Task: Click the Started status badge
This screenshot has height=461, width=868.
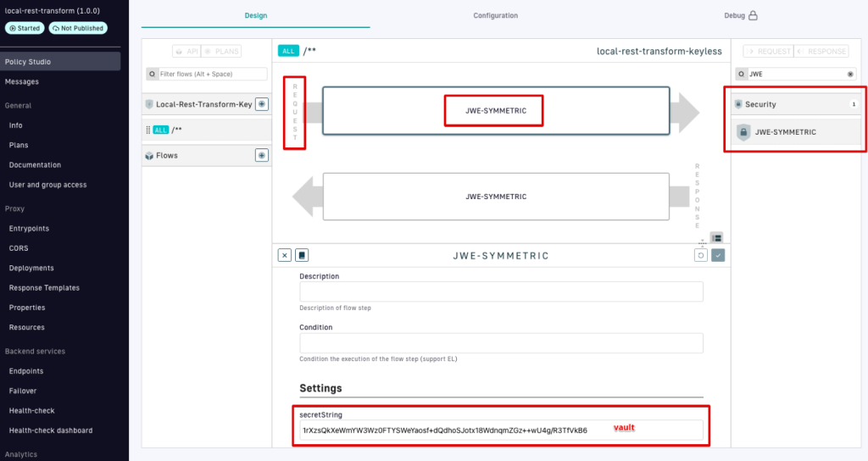Action: (x=25, y=28)
